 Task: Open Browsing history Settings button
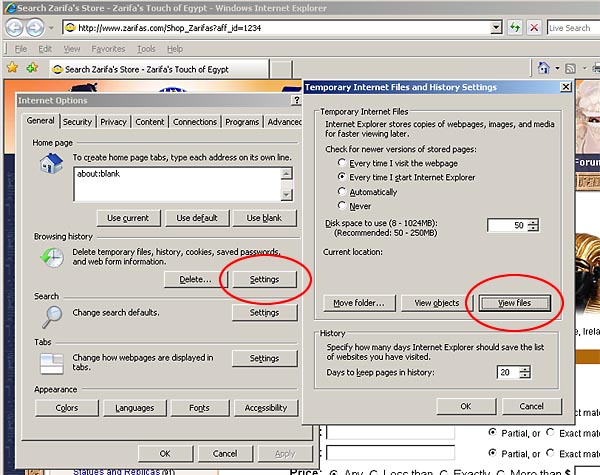click(264, 279)
